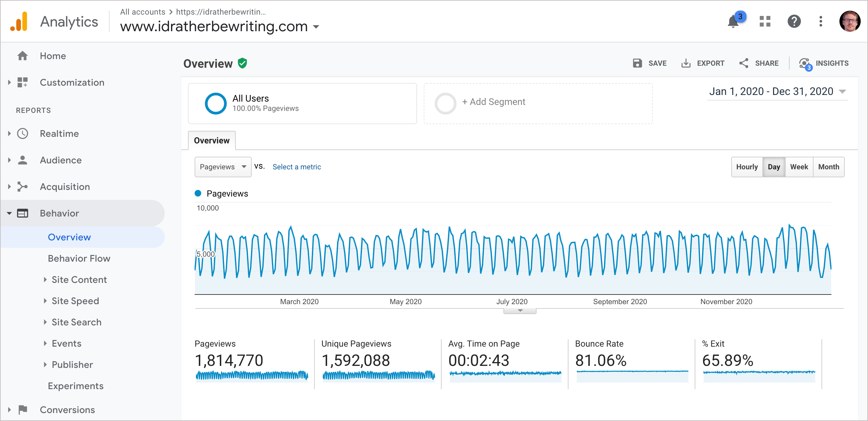
Task: Click the Behavior section label
Action: (x=59, y=213)
